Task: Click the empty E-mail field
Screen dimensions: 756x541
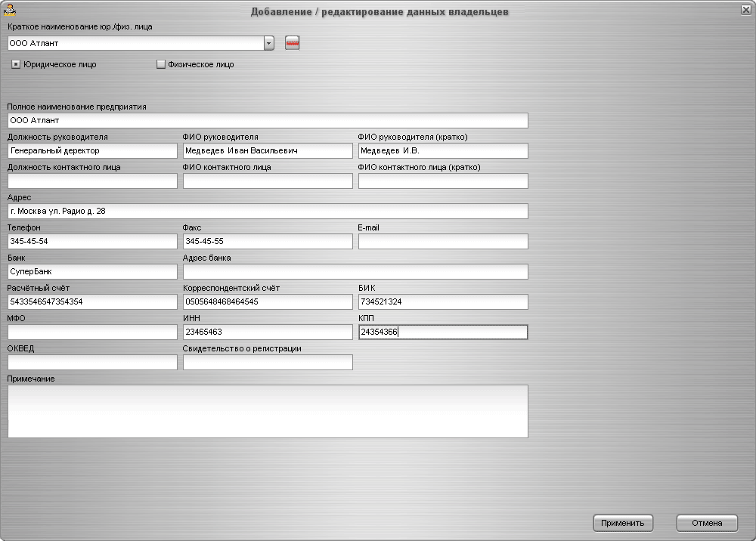Action: 443,241
